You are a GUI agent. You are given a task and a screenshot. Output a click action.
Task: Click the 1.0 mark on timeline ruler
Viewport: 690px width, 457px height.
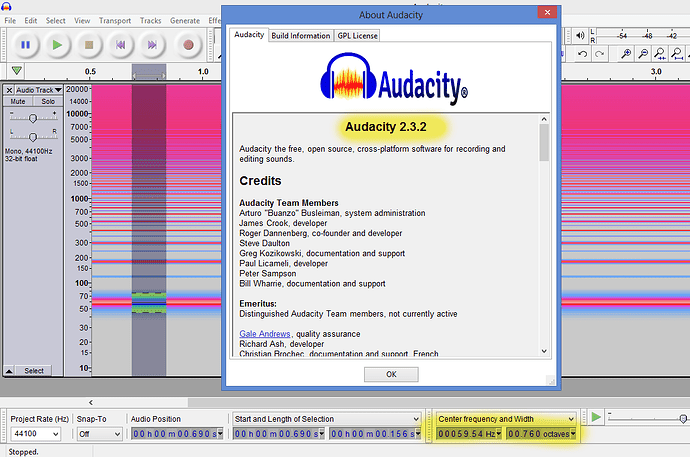pyautogui.click(x=203, y=71)
